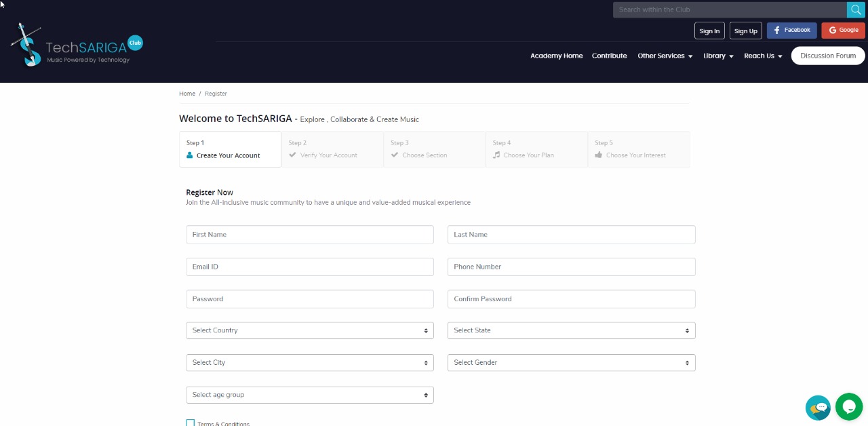Open the blue chat support icon
This screenshot has width=868, height=426.
[818, 408]
